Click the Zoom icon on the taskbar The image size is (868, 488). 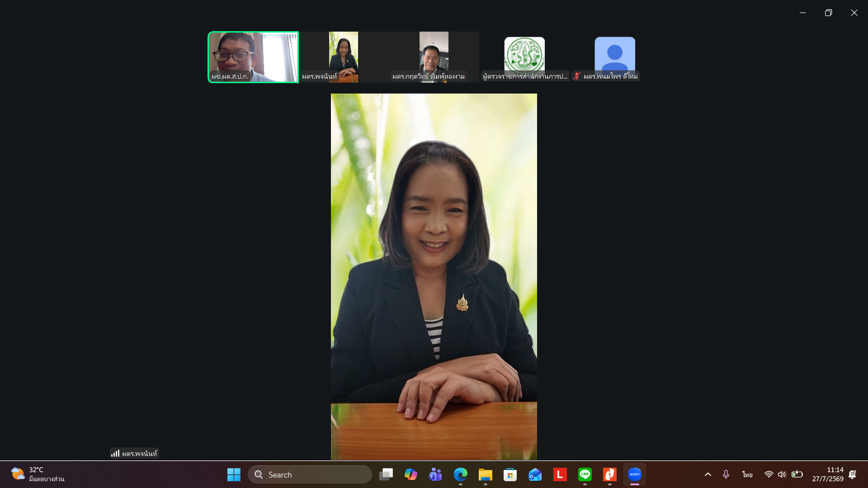[x=635, y=474]
